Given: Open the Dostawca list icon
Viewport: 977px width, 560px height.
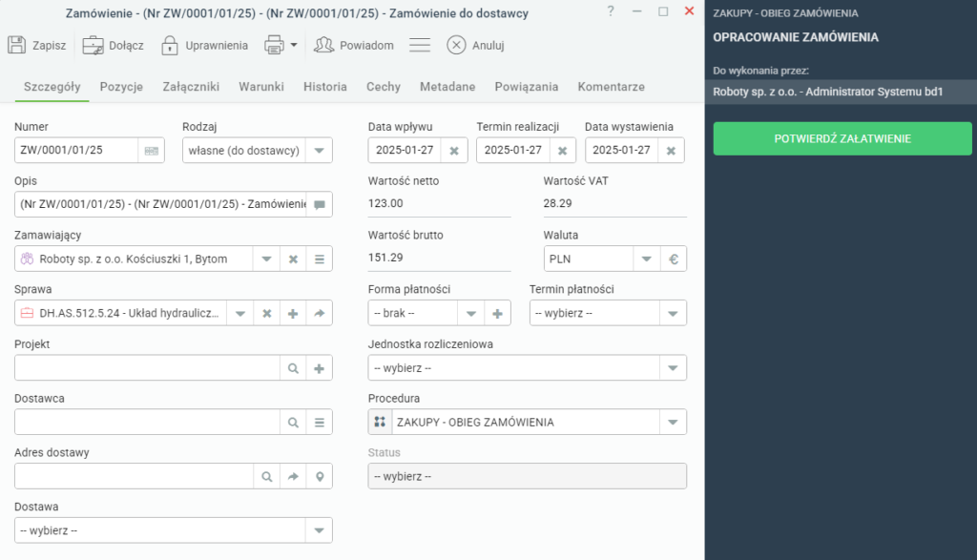Looking at the screenshot, I should [x=319, y=423].
